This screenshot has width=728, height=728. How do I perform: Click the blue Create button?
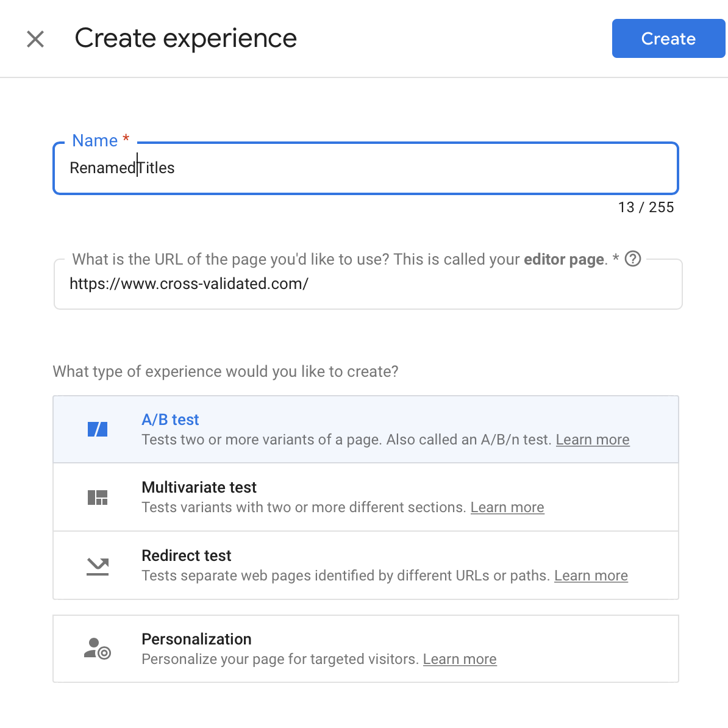(x=668, y=38)
